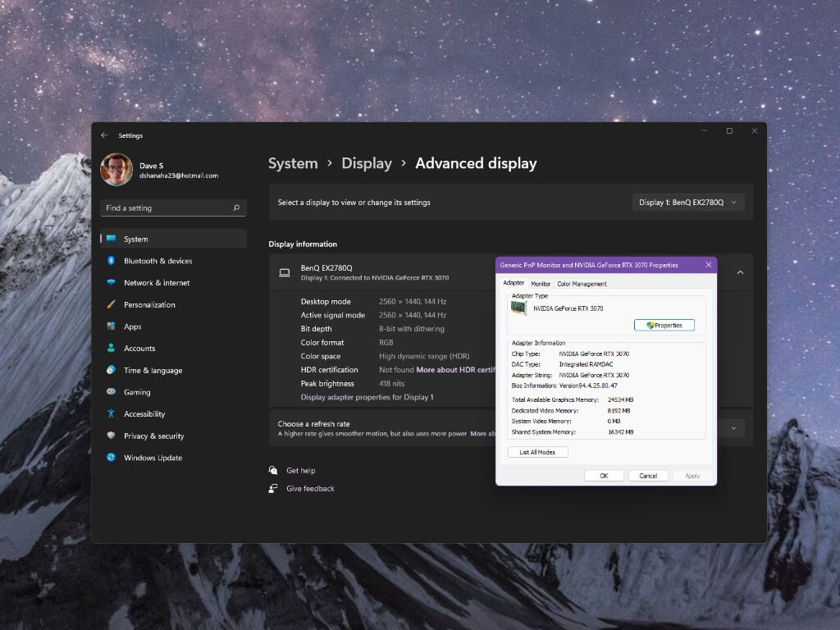Go back using the Settings back arrow

click(104, 135)
